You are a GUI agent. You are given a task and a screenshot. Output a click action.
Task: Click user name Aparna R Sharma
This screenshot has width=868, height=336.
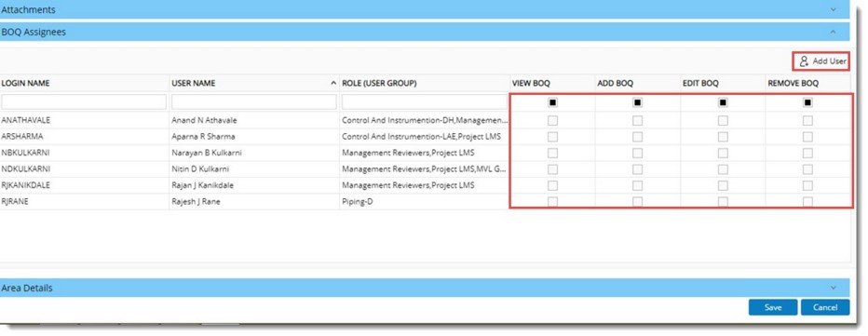[x=203, y=136]
